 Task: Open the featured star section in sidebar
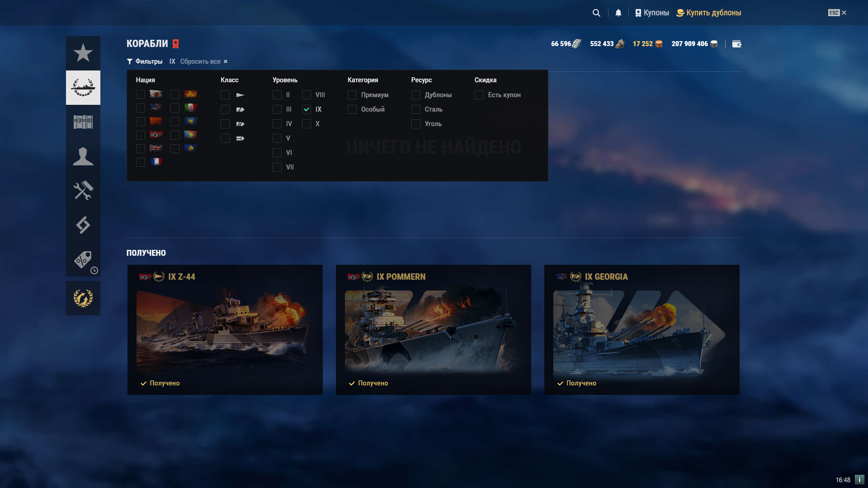coord(83,53)
